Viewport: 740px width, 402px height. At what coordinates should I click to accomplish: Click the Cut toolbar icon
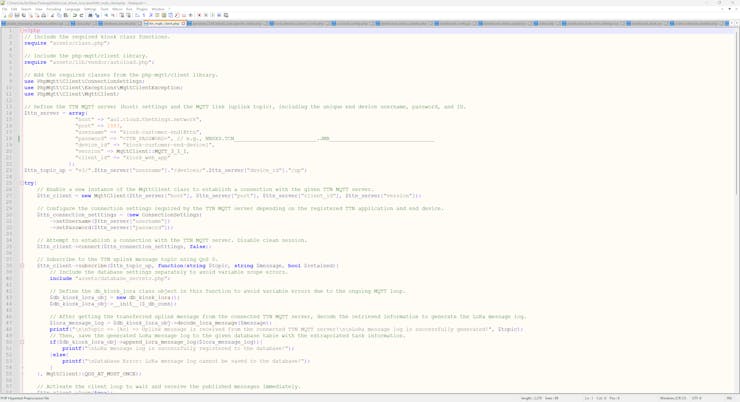(52, 15)
